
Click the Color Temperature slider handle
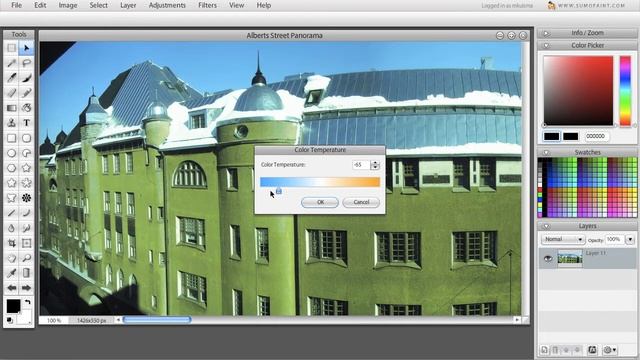tap(279, 191)
